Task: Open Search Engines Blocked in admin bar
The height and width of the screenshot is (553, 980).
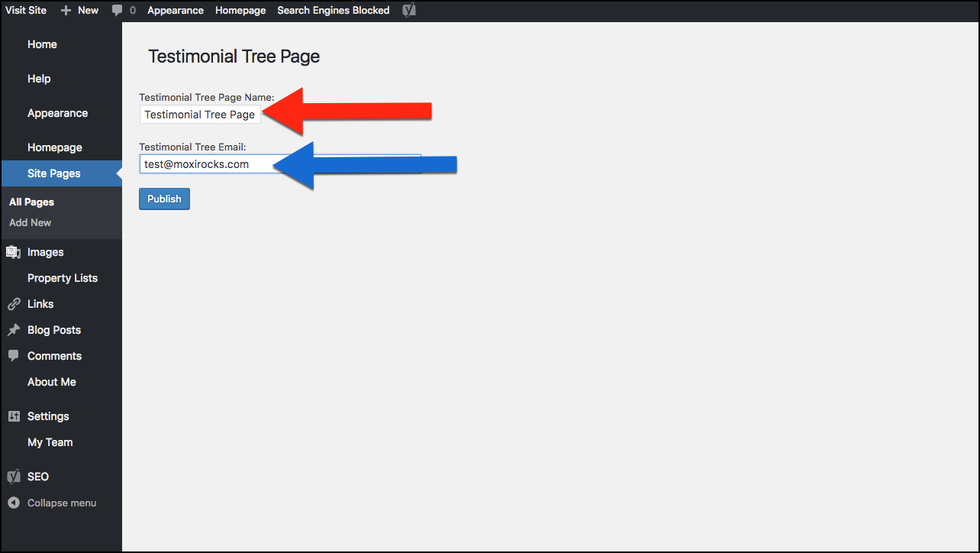Action: tap(333, 11)
